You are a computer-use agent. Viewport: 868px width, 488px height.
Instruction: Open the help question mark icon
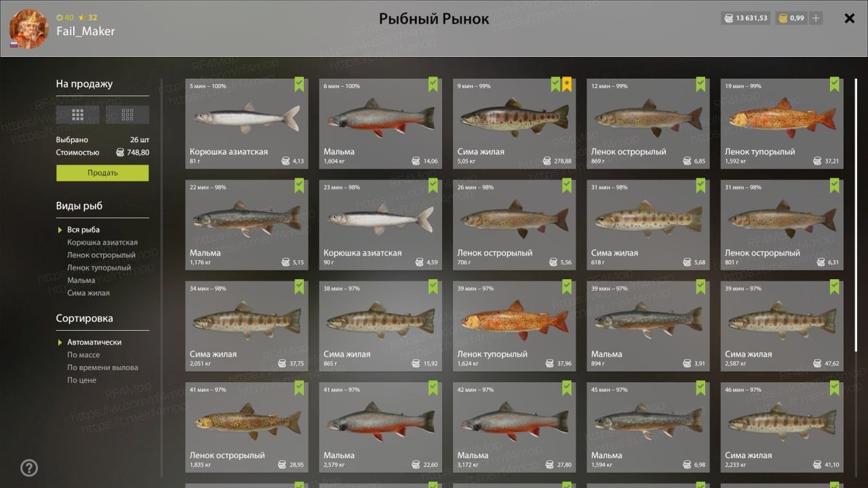point(29,468)
